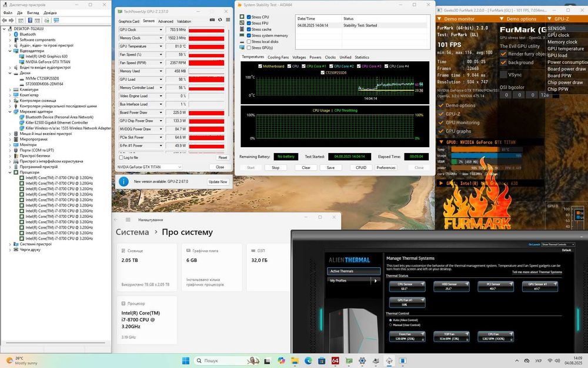The width and height of the screenshot is (588, 368).
Task: Click Stop button in AIDA64
Action: (x=275, y=167)
